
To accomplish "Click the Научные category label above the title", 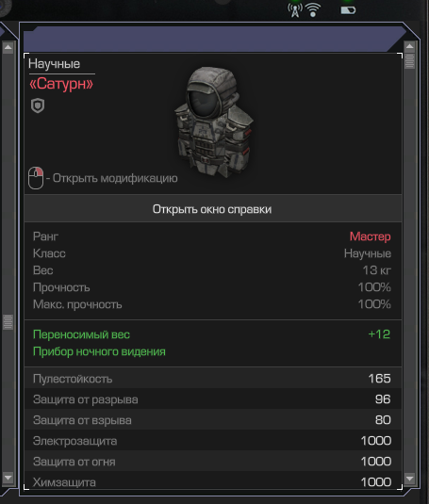I will point(54,64).
